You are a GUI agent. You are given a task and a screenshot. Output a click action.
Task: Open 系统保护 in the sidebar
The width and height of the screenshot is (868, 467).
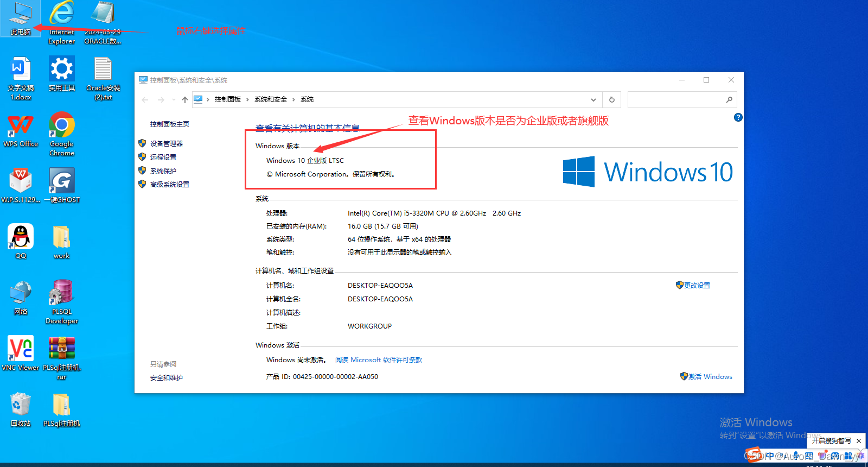point(163,171)
